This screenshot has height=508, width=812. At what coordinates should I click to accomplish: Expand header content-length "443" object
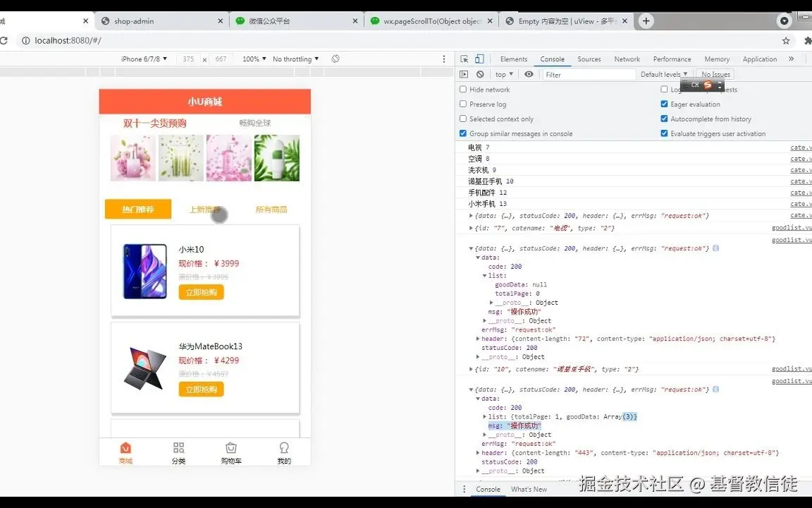point(478,452)
